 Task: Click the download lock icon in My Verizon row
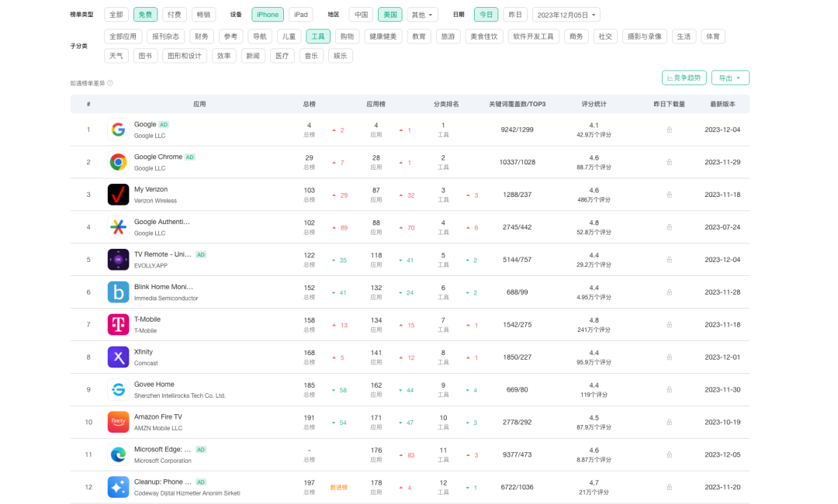tap(669, 195)
